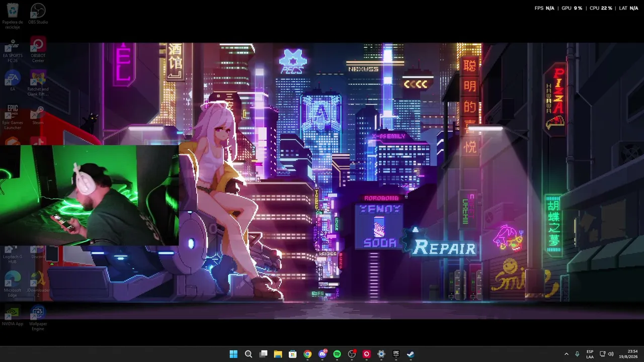The width and height of the screenshot is (644, 362).
Task: Open the Windows Start menu
Action: point(233,354)
